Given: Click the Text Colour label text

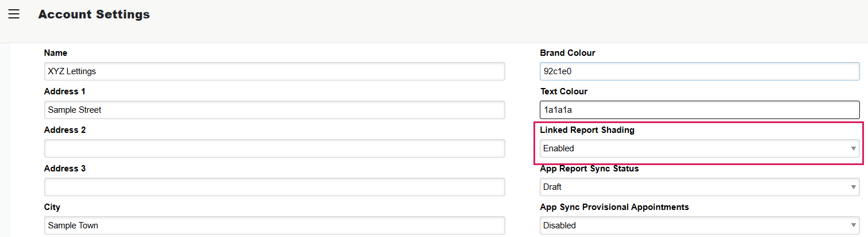Looking at the screenshot, I should coord(563,91).
